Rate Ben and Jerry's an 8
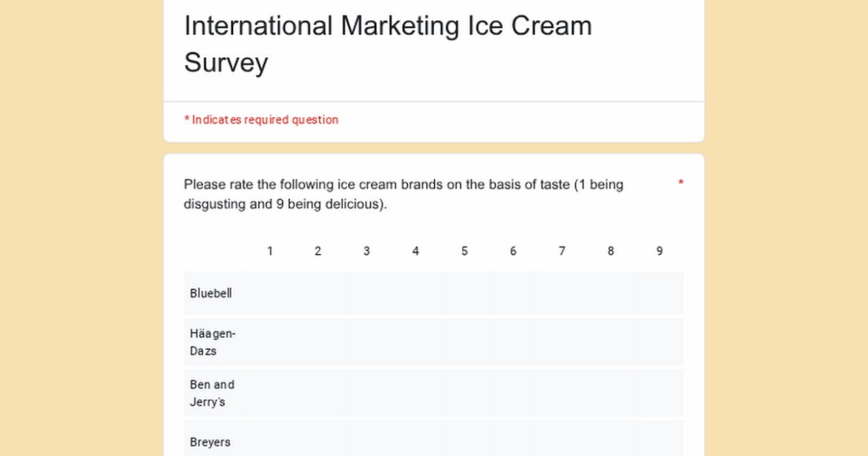868x456 pixels. [x=611, y=393]
